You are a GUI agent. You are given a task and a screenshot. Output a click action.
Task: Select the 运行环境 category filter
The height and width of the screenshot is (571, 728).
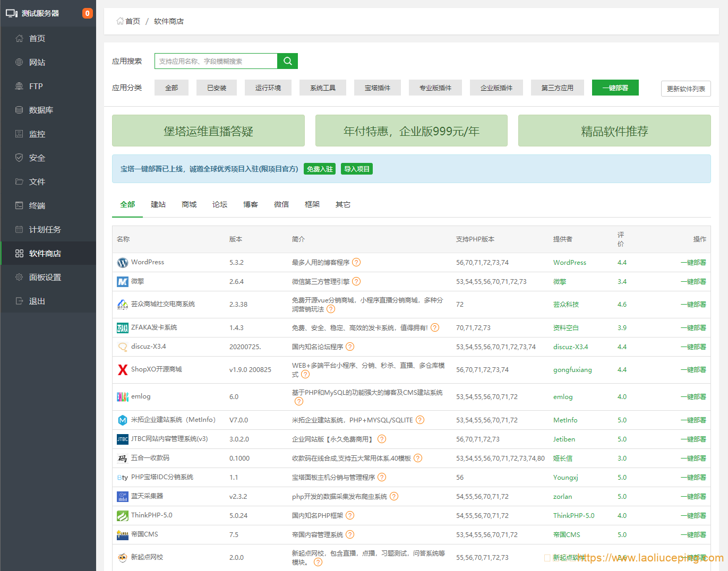[x=268, y=88]
